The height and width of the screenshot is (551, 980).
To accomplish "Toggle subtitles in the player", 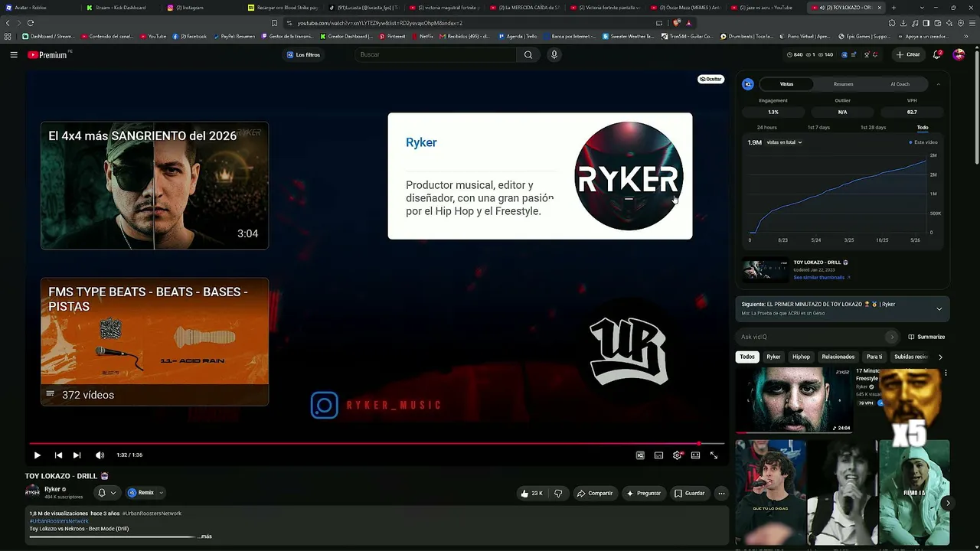I will click(658, 455).
